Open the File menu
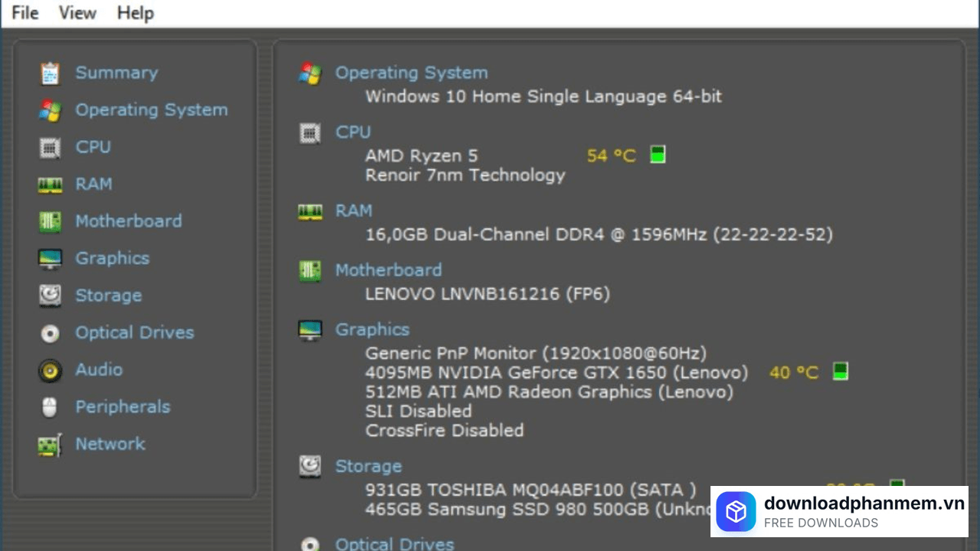 [x=24, y=13]
